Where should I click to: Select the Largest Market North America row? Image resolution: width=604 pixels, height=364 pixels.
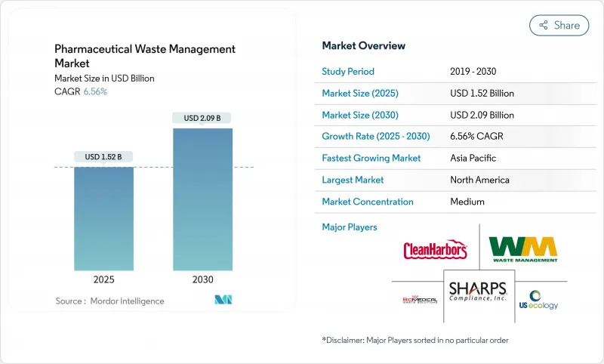point(458,180)
